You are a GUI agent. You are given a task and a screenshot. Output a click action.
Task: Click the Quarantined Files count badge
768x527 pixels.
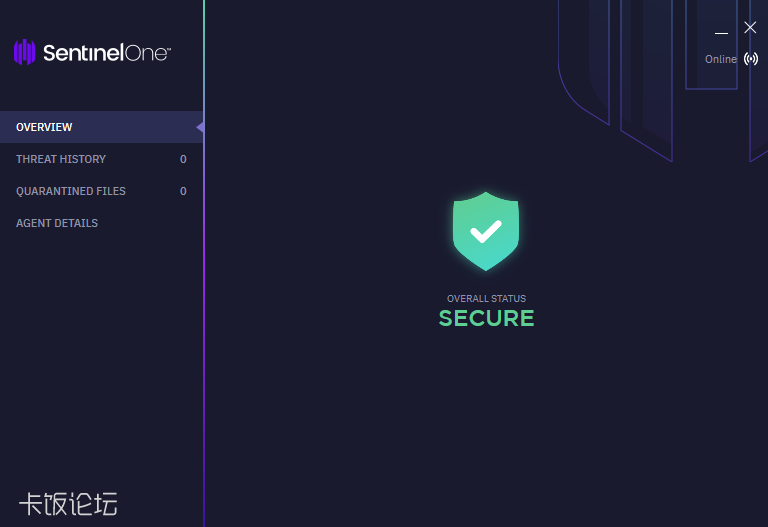(x=183, y=191)
